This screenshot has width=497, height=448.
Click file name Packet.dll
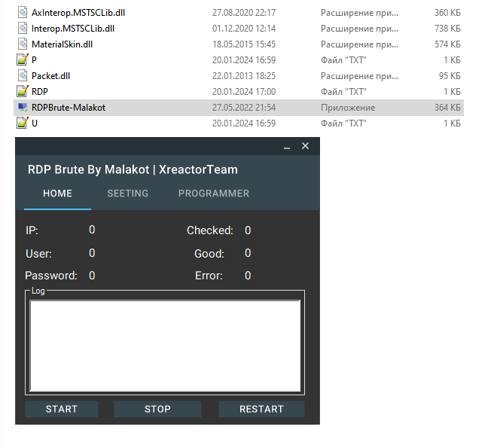[50, 76]
